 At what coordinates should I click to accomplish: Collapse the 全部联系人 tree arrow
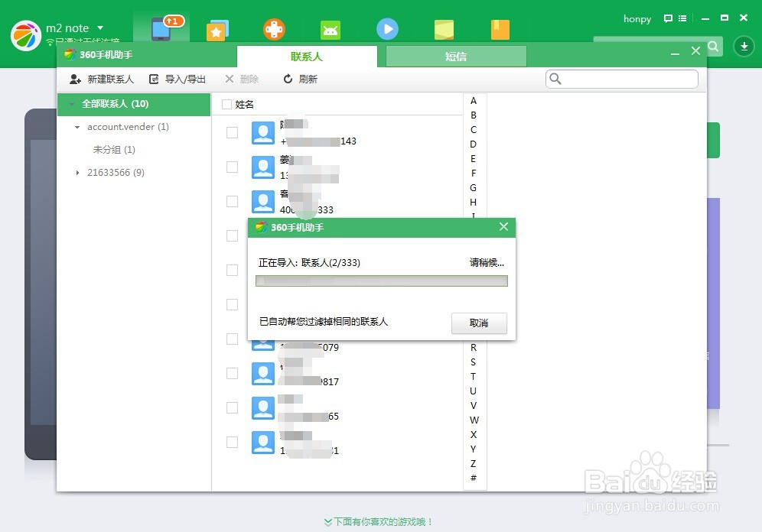(x=72, y=104)
